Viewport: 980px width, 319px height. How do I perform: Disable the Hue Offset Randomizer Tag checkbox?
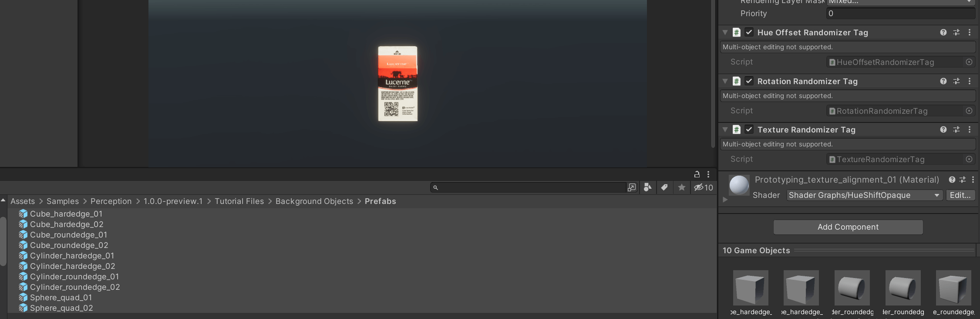click(x=749, y=32)
